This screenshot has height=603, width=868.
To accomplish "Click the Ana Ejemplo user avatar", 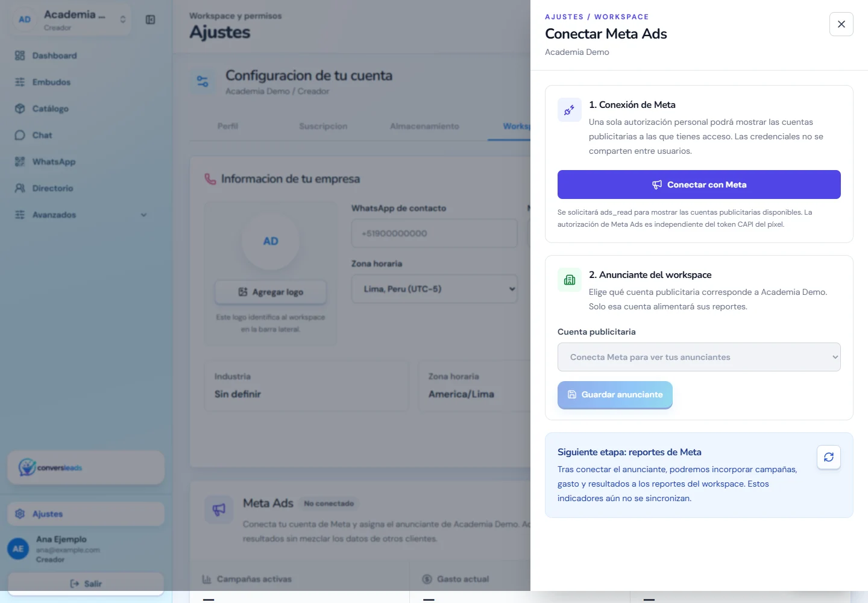I will tap(18, 549).
